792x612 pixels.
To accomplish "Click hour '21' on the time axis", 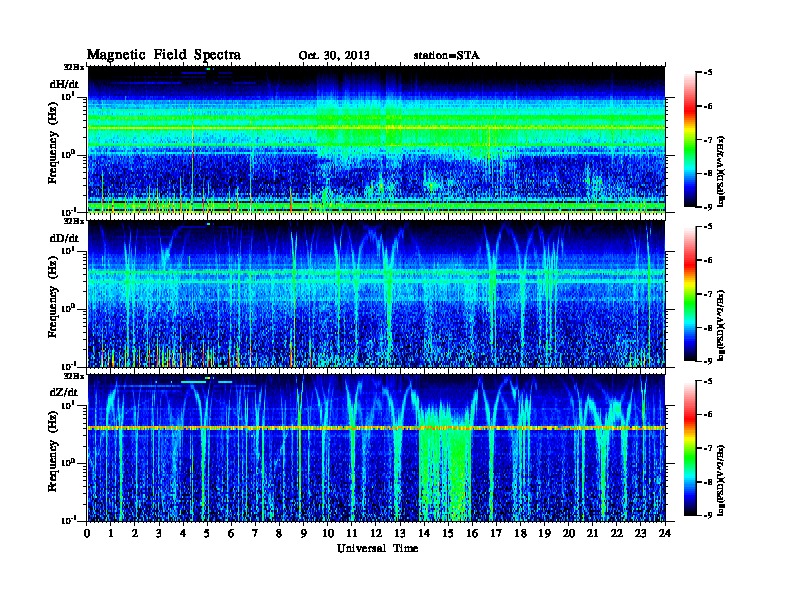I will pos(592,533).
